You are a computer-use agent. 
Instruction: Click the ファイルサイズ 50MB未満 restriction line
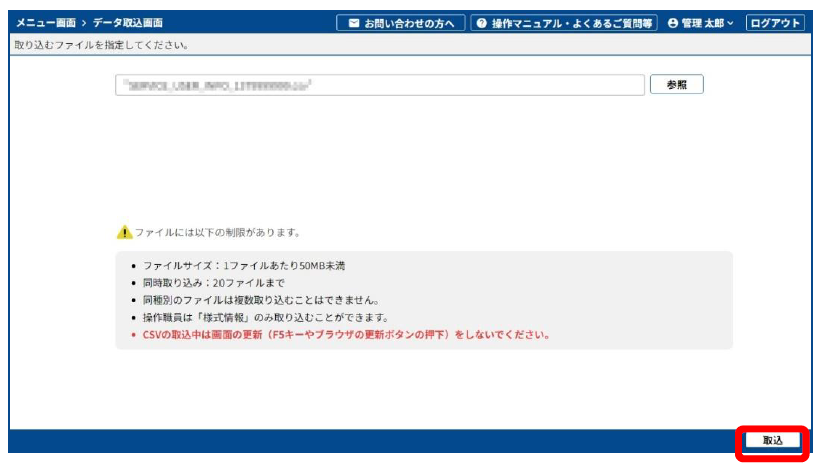pyautogui.click(x=245, y=266)
